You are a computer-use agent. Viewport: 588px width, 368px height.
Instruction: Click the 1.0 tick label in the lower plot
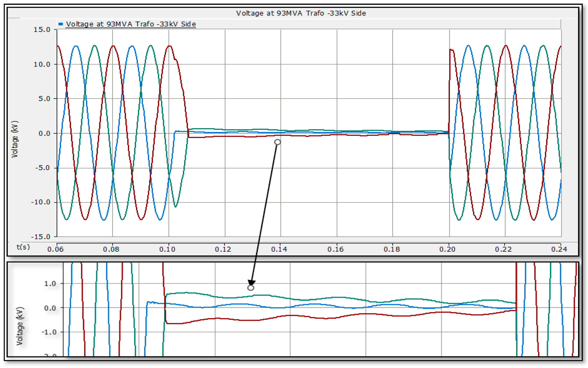click(x=50, y=284)
